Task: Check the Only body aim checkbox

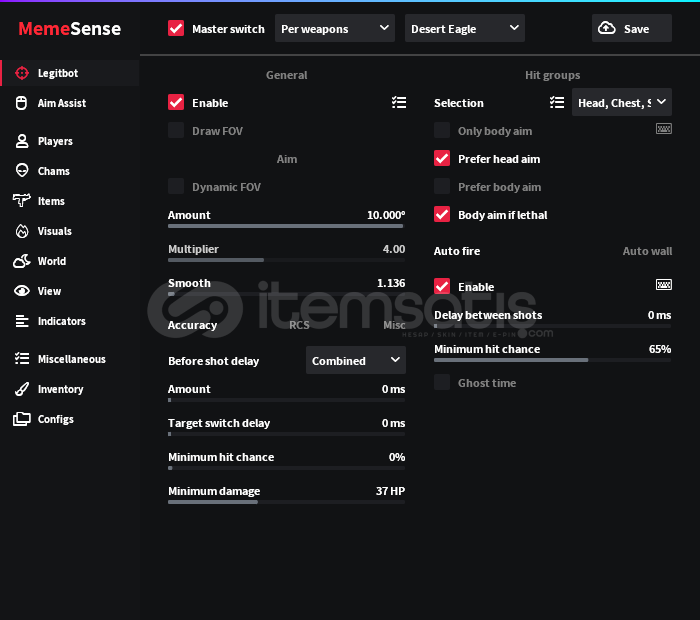Action: (x=442, y=130)
